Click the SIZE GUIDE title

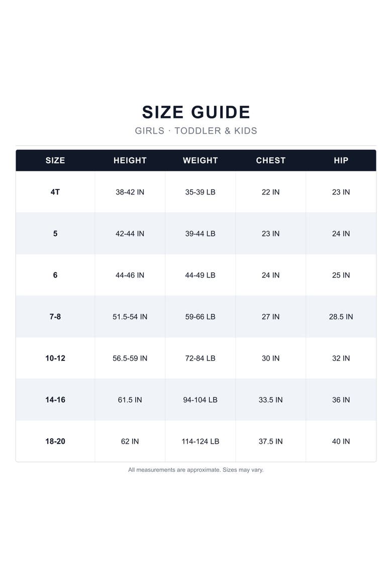tap(196, 112)
